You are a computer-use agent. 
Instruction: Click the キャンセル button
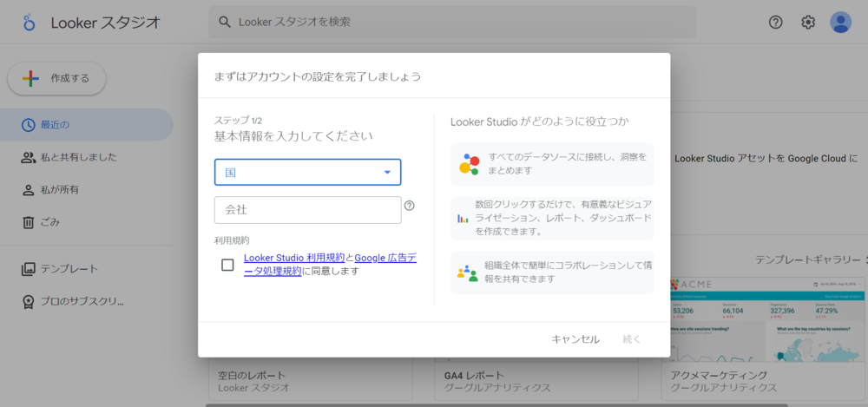coord(575,339)
